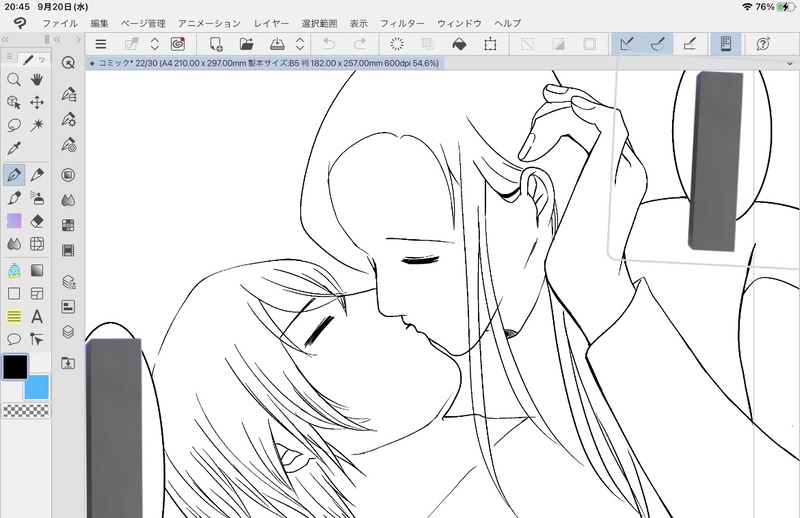Select the Correct line tool
Image resolution: width=800 pixels, height=518 pixels.
[37, 339]
